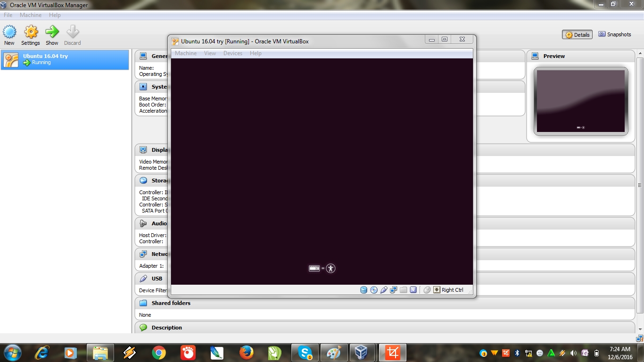
Task: Click the network warning tray icon
Action: tap(528, 353)
